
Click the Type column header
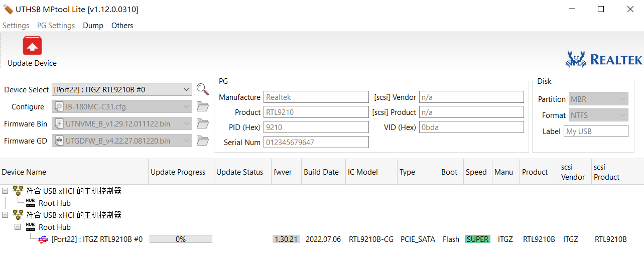(x=418, y=172)
